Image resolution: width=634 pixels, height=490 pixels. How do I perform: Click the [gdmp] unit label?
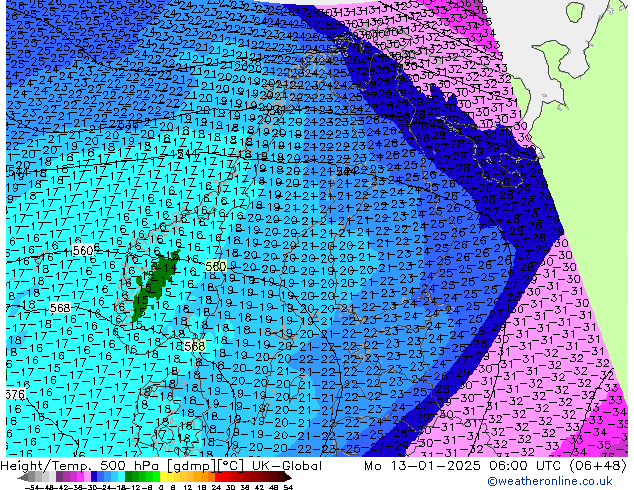[x=190, y=466]
